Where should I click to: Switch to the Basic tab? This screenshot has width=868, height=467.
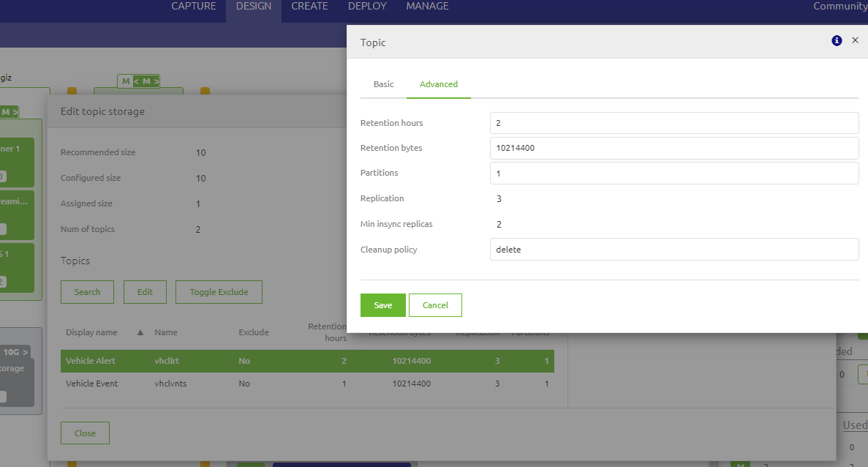pos(383,84)
